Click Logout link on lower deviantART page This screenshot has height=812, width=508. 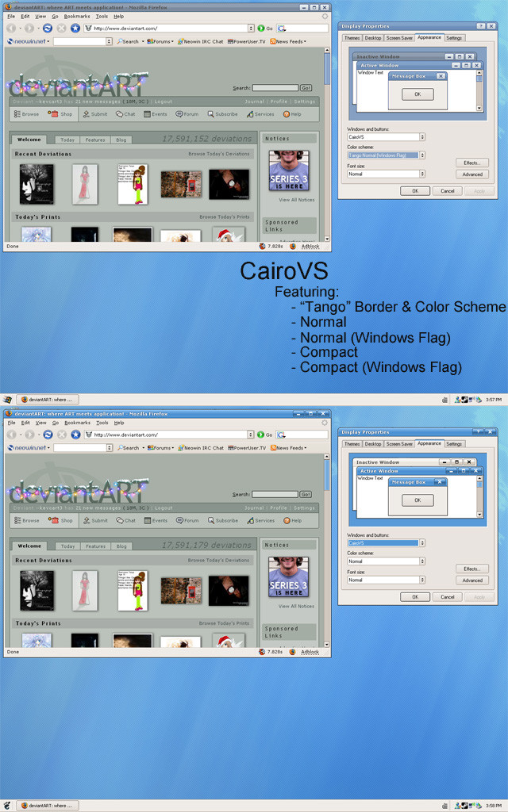point(164,508)
